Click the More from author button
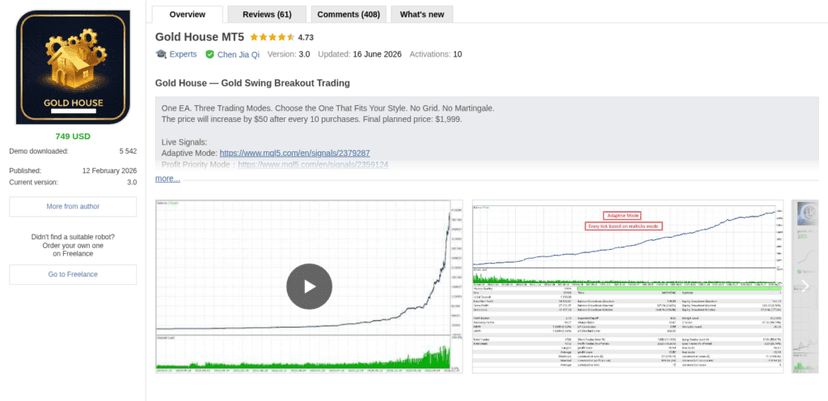This screenshot has width=828, height=401. [73, 207]
